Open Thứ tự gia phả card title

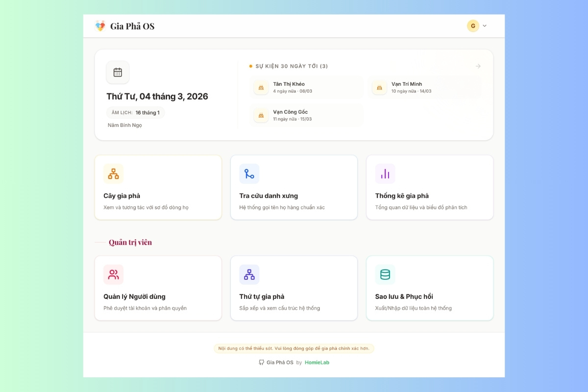click(262, 296)
